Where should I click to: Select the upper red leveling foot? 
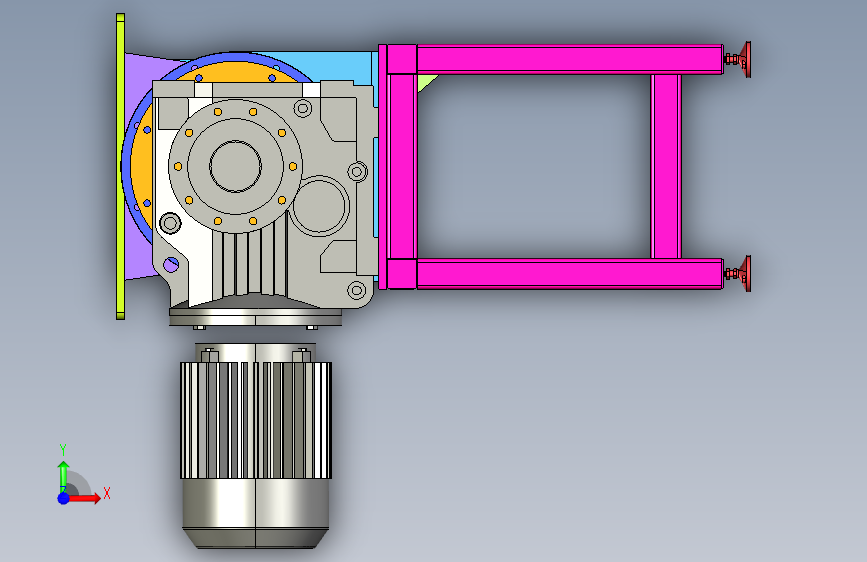tap(740, 59)
